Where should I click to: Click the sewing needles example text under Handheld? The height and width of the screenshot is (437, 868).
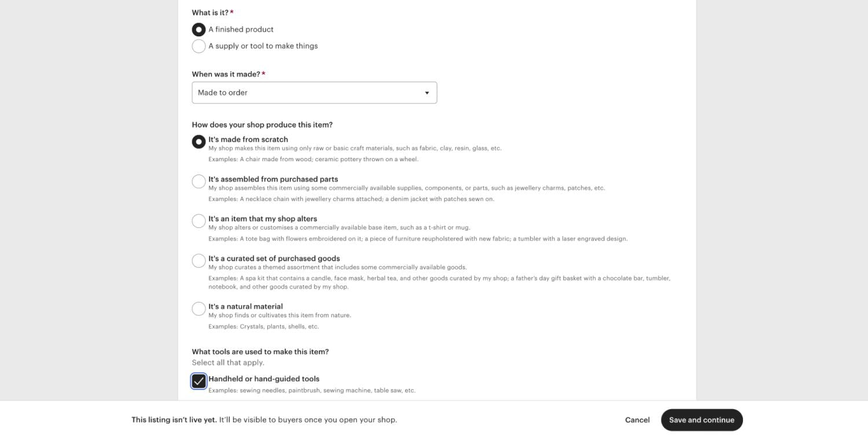pos(312,391)
